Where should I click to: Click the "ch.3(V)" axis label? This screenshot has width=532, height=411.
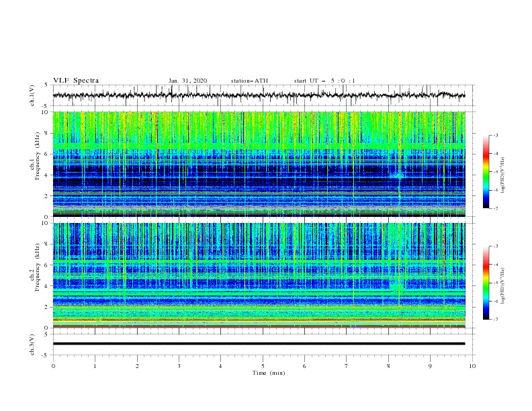pos(32,345)
